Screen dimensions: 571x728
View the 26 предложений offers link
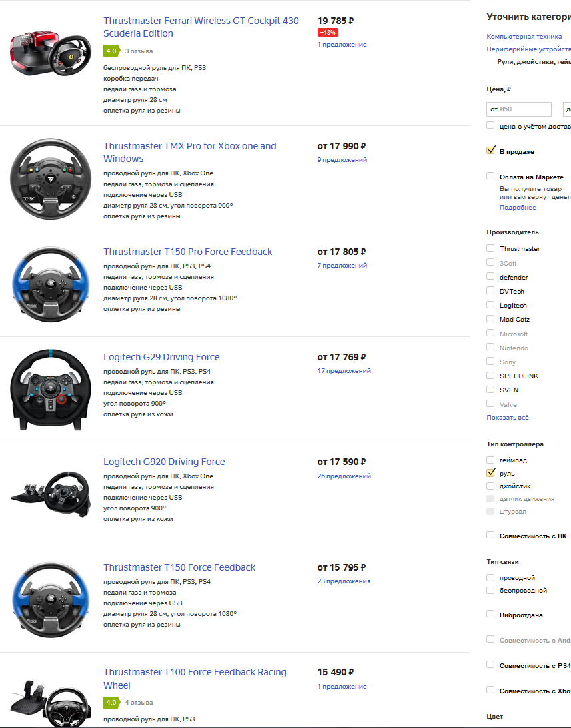[x=344, y=476]
